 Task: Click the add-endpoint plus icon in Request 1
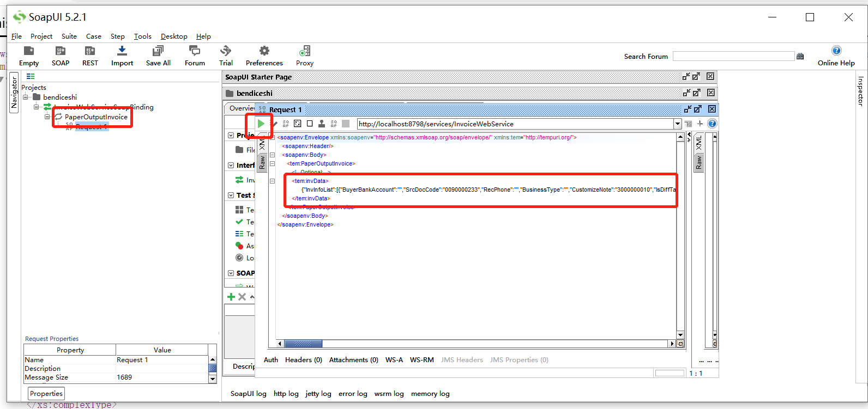pos(700,124)
